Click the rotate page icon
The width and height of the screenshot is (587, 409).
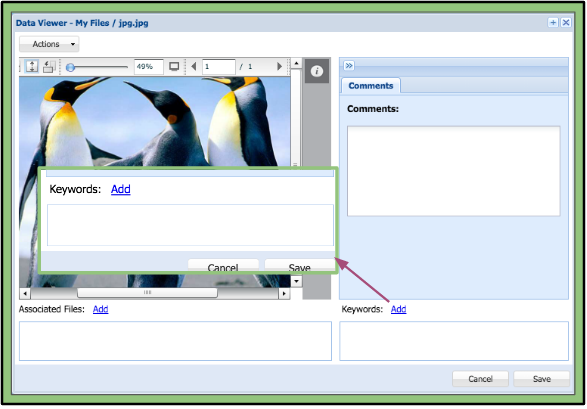[49, 67]
